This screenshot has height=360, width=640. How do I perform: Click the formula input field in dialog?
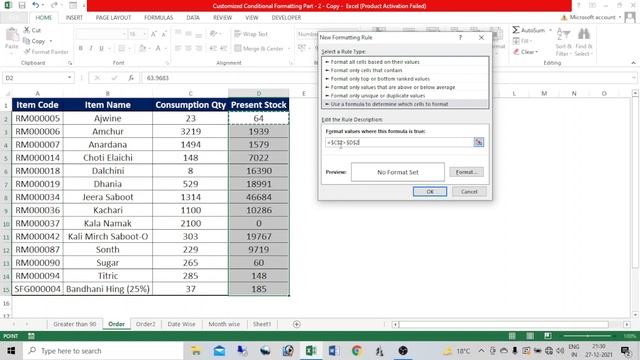tap(399, 142)
